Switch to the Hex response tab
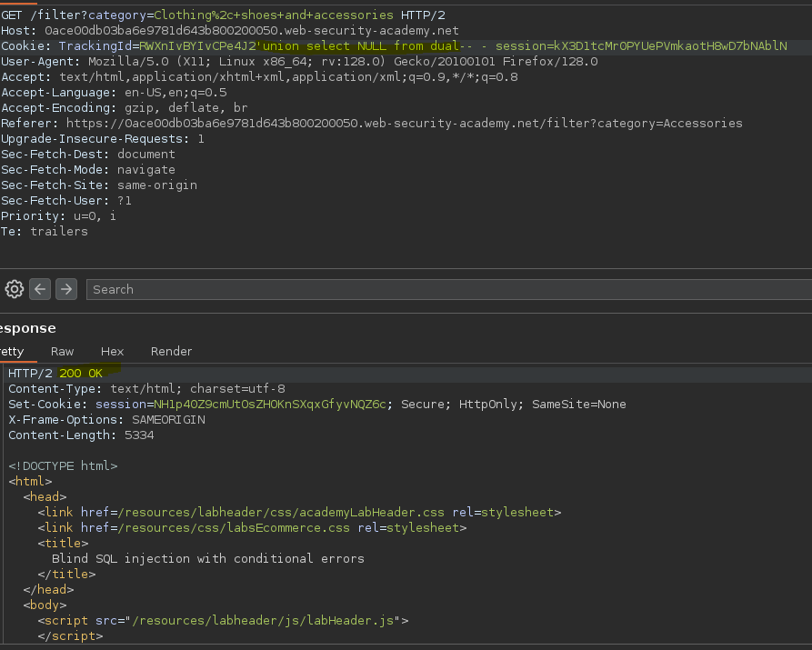The width and height of the screenshot is (812, 650). tap(112, 351)
